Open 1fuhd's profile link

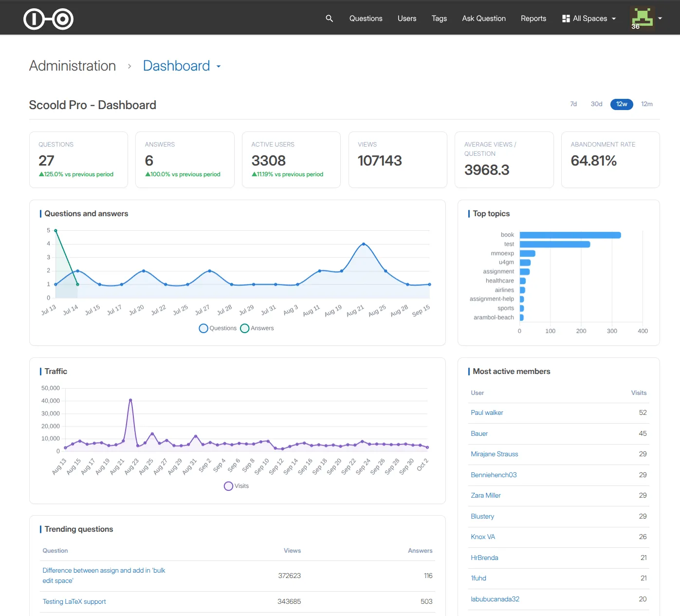pyautogui.click(x=478, y=579)
